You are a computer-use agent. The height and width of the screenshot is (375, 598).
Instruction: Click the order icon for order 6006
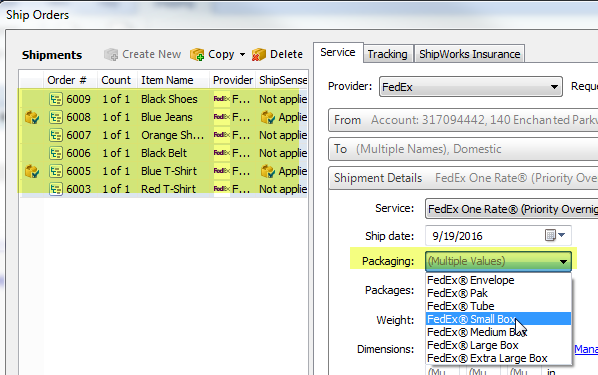pos(56,153)
